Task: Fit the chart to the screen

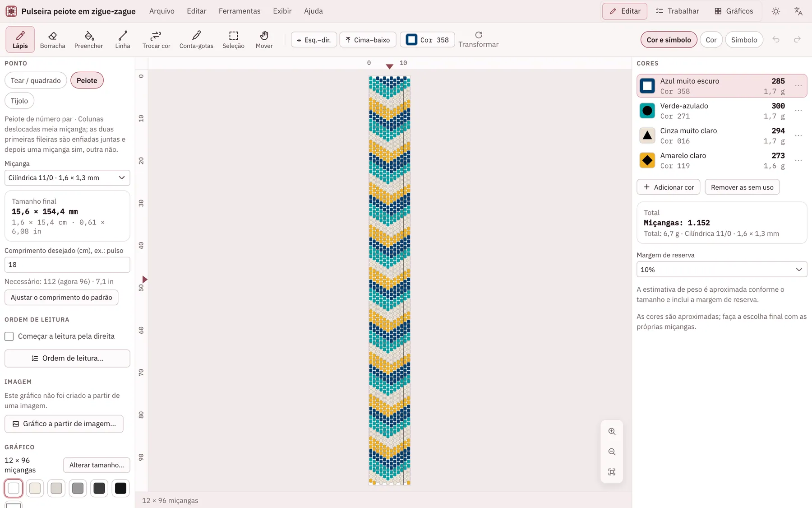Action: 612,472
